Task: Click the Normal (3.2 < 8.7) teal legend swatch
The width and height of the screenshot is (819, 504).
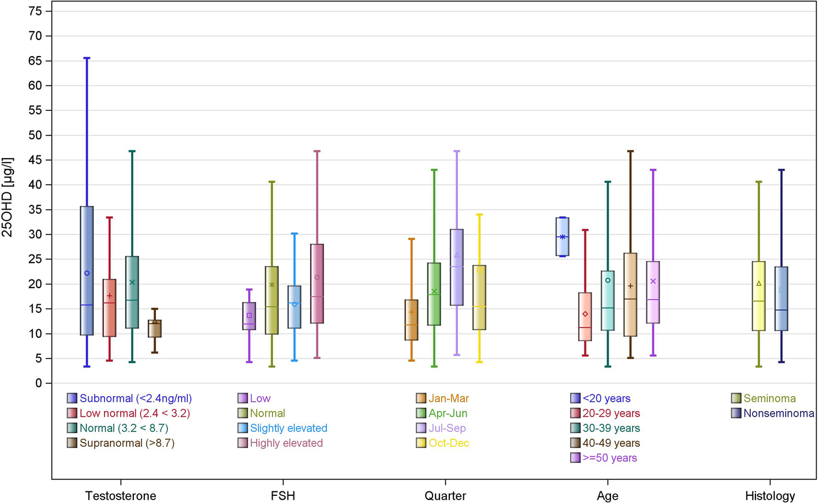Action: pos(72,428)
